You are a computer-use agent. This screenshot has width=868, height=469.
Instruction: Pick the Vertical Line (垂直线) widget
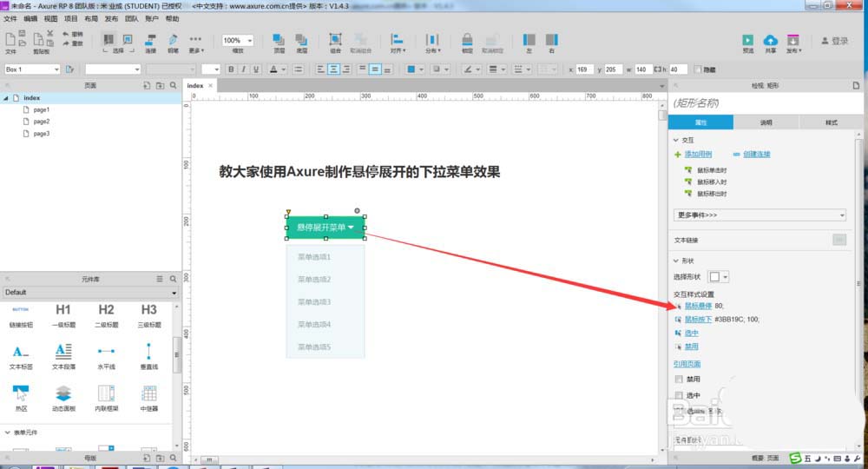pyautogui.click(x=148, y=351)
